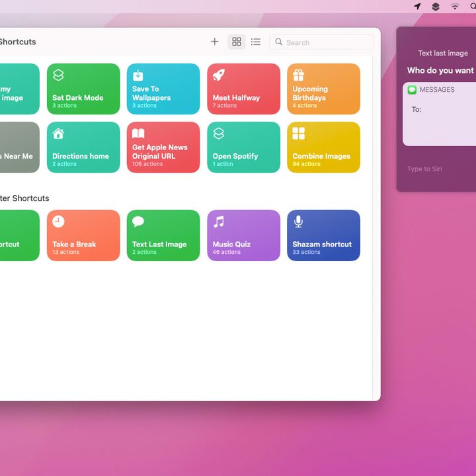
Task: Click the download icon on Save To Wallpapers
Action: tap(138, 75)
